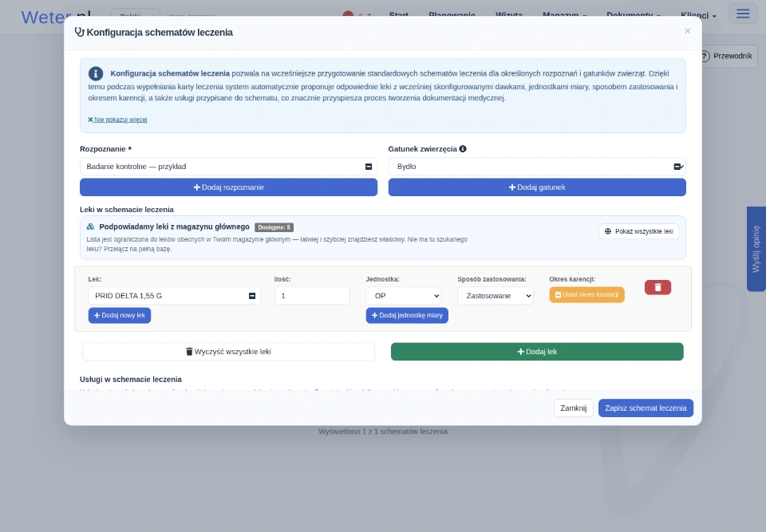Add a drug with green Dodaj lek button
766x532 pixels.
point(537,352)
